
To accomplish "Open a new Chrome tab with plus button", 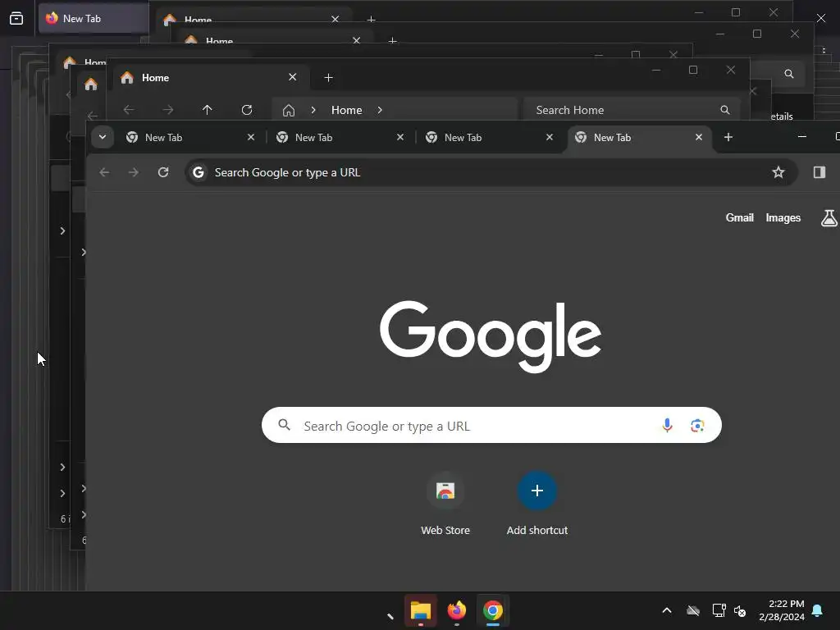I will click(x=728, y=137).
